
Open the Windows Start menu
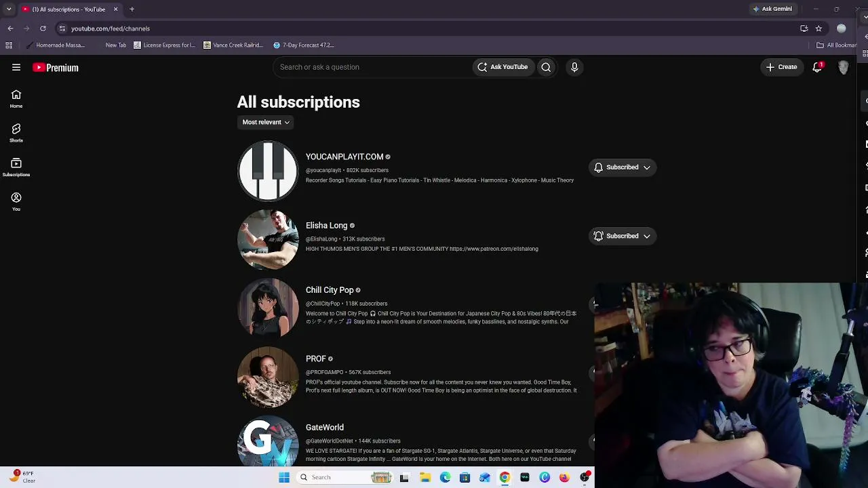[284, 477]
